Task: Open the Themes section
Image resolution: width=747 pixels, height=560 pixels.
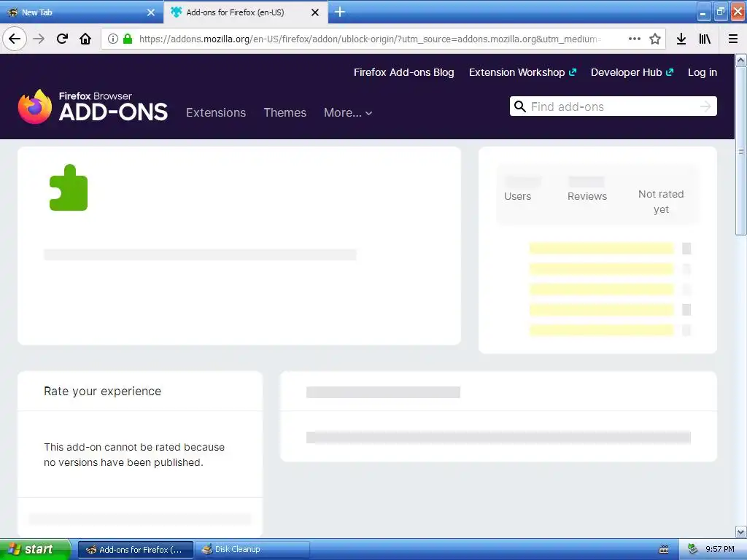Action: tap(285, 112)
